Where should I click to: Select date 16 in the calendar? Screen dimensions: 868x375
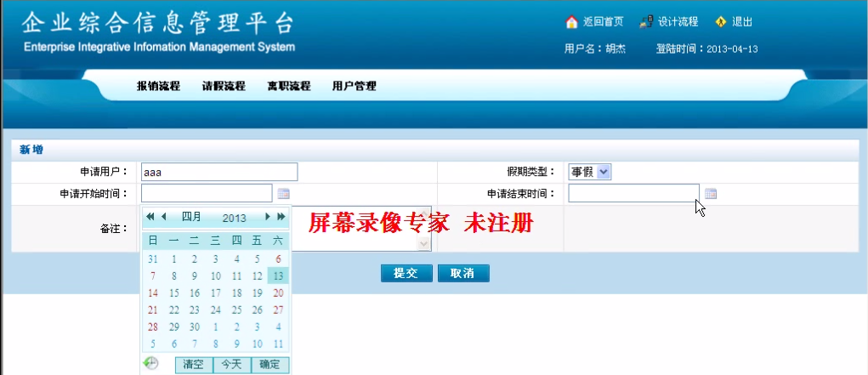(195, 293)
